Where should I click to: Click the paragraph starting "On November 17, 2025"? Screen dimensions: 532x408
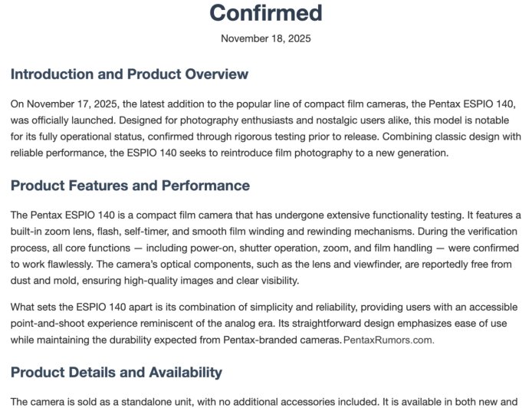(x=265, y=128)
